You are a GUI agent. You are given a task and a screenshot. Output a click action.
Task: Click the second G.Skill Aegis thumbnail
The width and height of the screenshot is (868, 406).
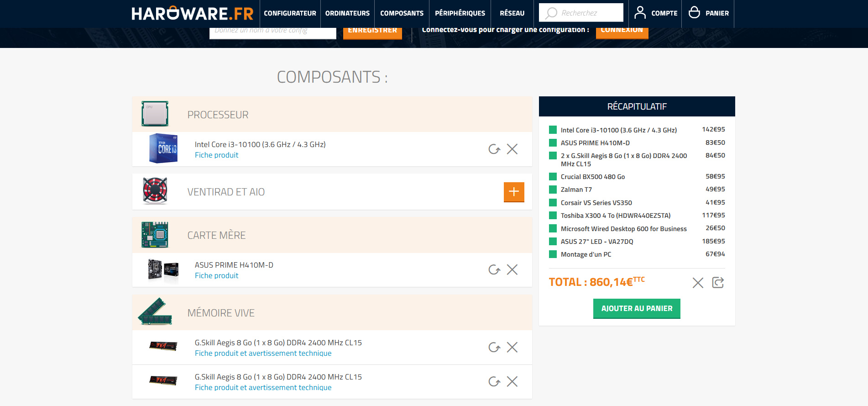pos(163,380)
